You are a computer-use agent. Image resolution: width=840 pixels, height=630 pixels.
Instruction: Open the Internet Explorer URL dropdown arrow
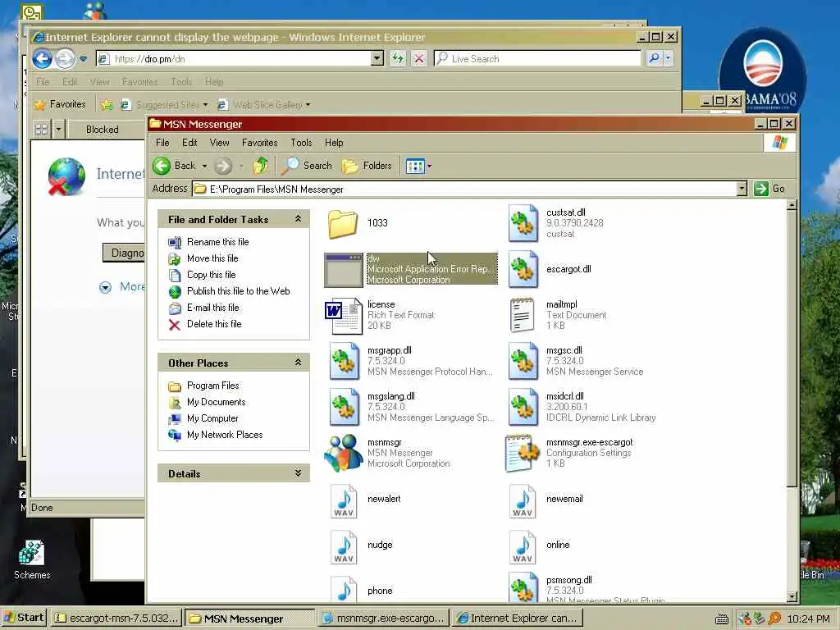pyautogui.click(x=377, y=58)
